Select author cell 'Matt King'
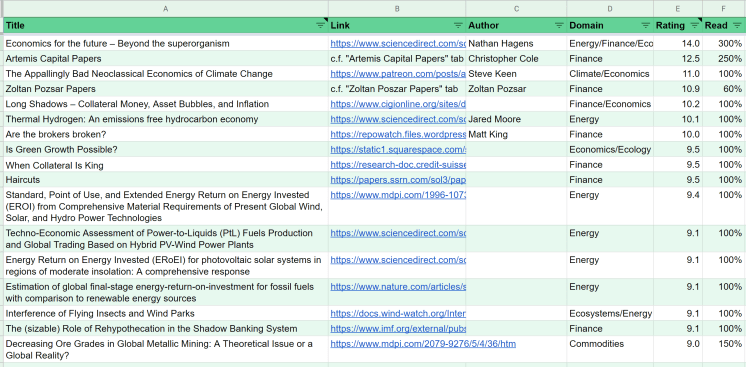 point(516,134)
